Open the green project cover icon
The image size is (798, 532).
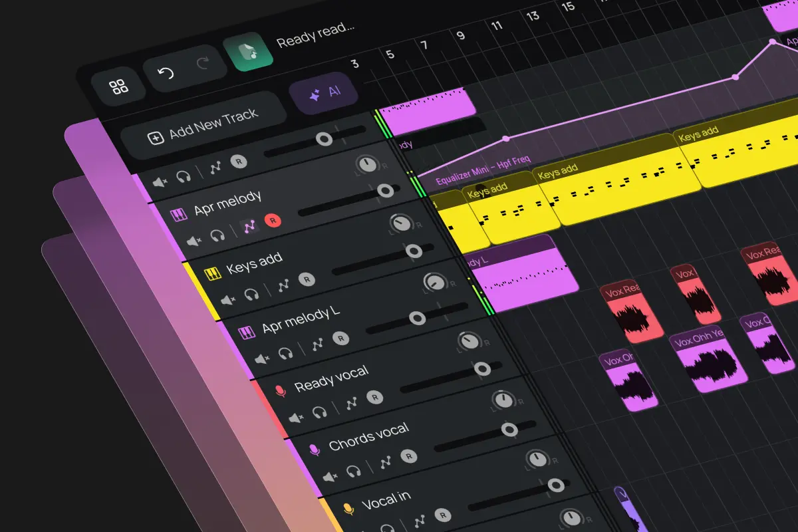point(247,51)
